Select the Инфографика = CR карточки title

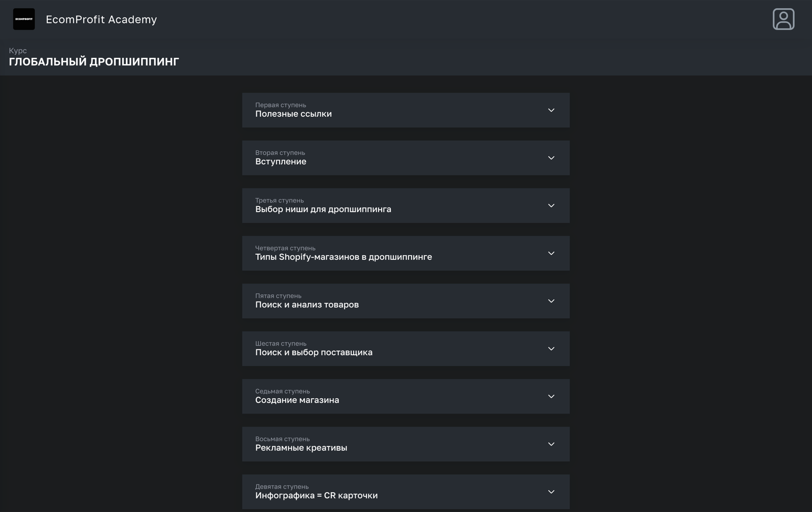pos(316,496)
